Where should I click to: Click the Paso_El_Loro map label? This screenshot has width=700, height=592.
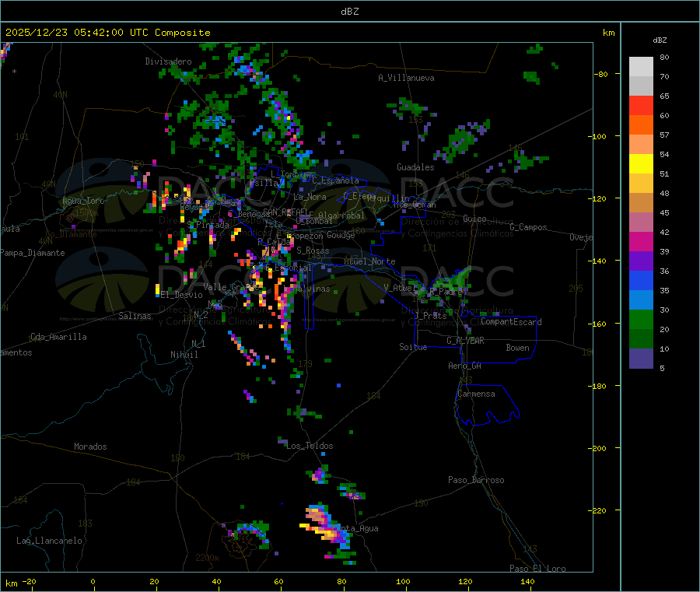pos(537,569)
